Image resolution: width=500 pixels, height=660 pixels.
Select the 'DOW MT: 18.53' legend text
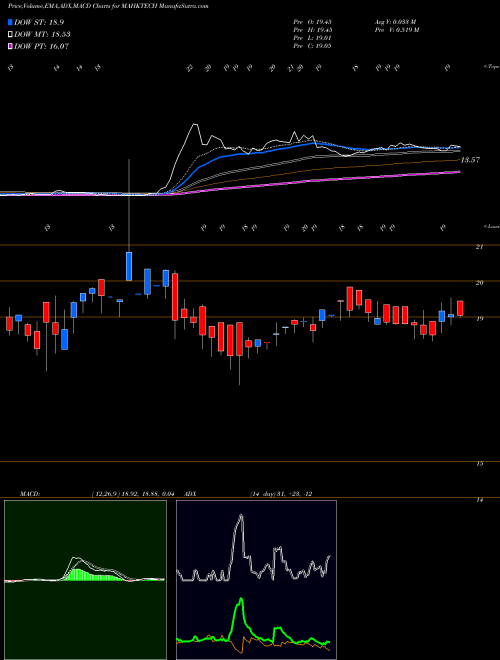[42, 35]
